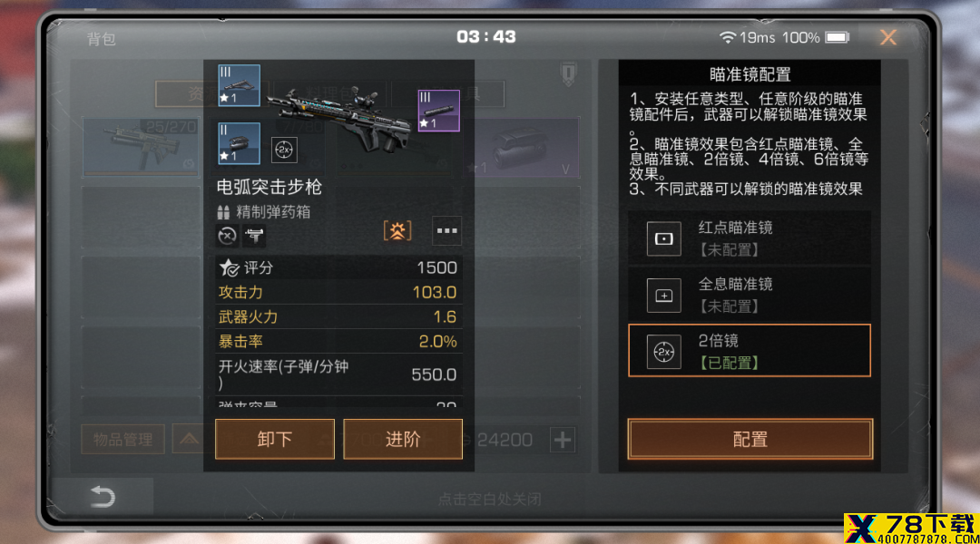Screen dimensions: 980x544
Task: Click the 进阶 upgrade button
Action: (403, 439)
